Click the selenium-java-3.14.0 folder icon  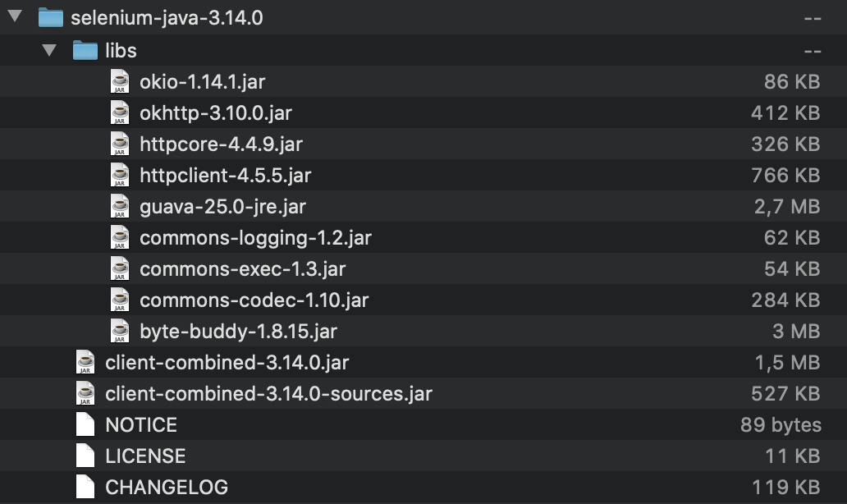(x=52, y=16)
